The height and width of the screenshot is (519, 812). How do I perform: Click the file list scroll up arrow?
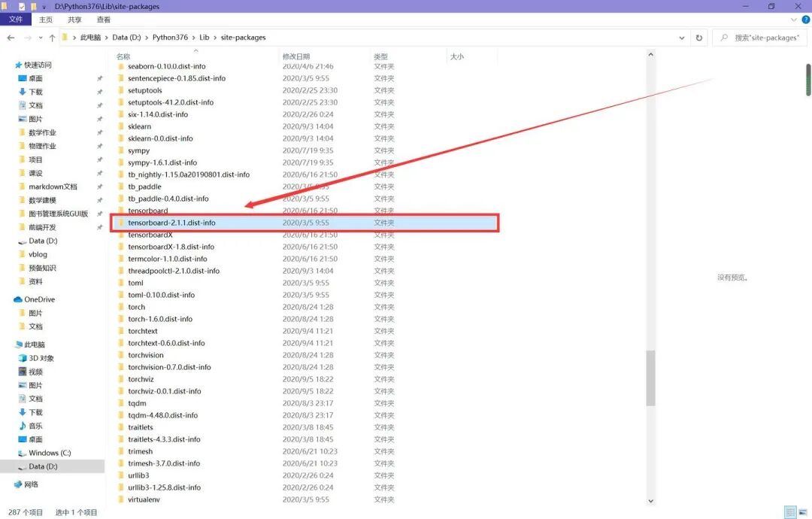[650, 54]
